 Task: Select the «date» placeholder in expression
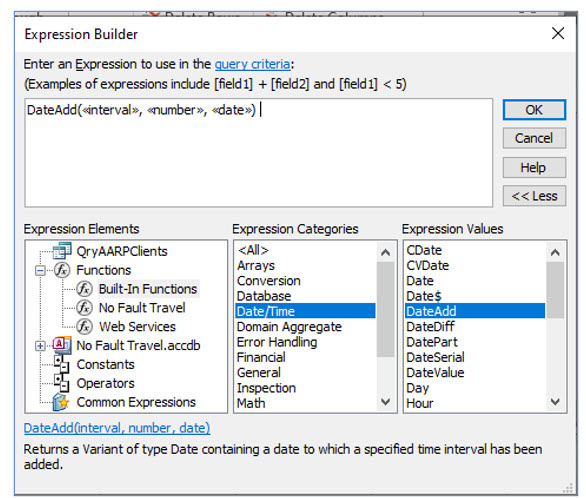232,110
